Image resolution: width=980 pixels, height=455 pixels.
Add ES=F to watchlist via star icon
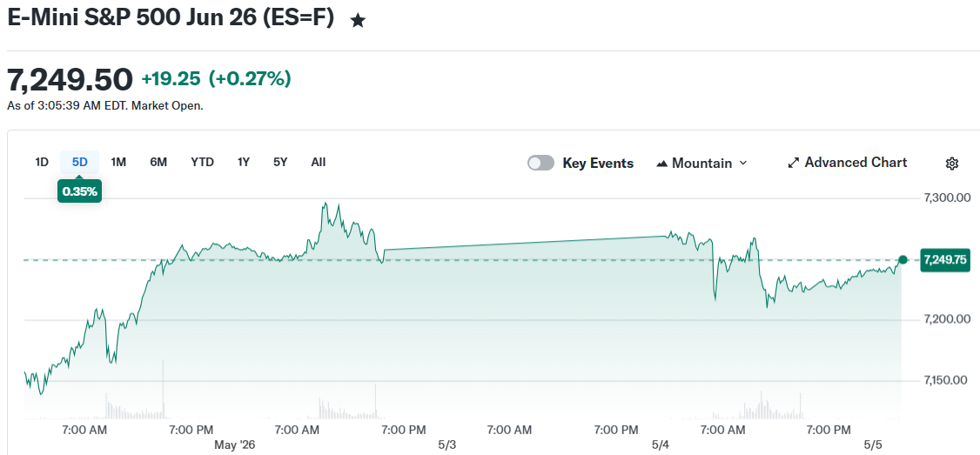(358, 21)
